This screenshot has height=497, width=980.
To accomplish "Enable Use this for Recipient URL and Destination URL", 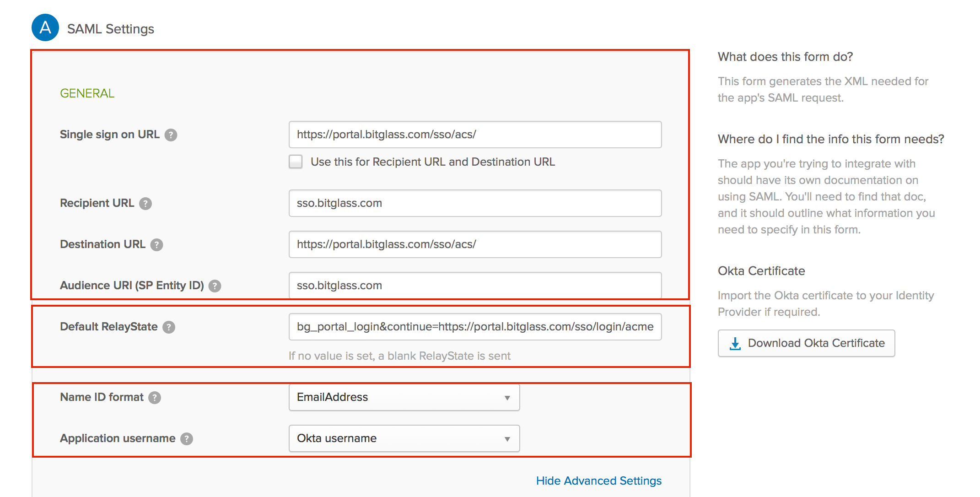I will [296, 162].
